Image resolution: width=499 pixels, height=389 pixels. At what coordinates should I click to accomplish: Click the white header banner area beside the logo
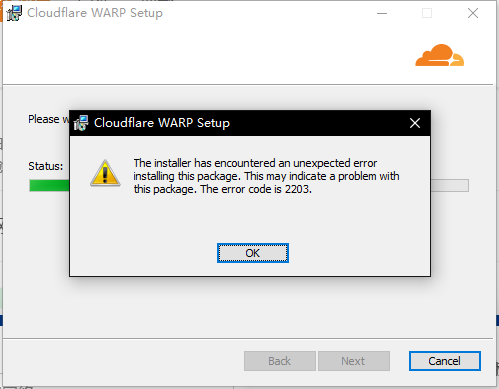click(207, 55)
